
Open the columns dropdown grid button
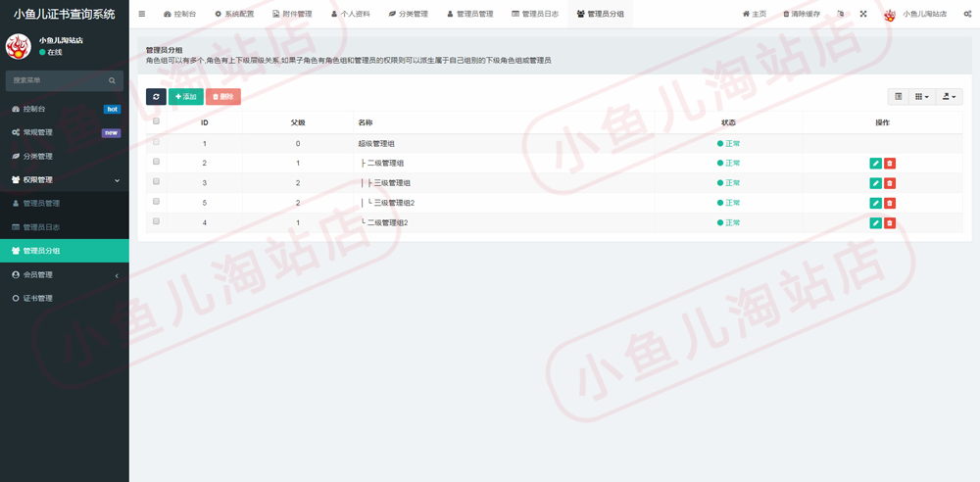[x=922, y=96]
